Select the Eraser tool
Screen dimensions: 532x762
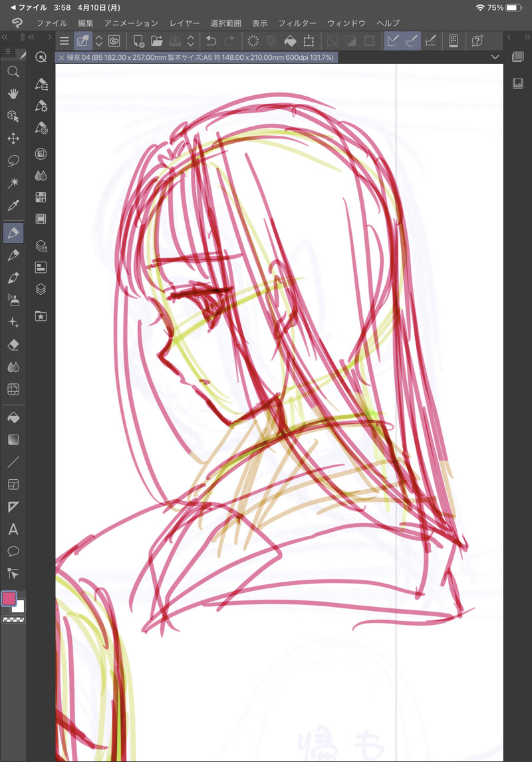click(13, 345)
